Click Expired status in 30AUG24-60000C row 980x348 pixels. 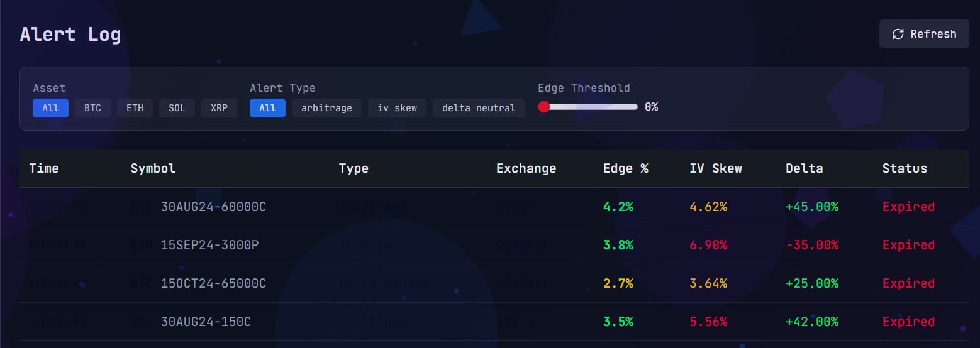(908, 207)
